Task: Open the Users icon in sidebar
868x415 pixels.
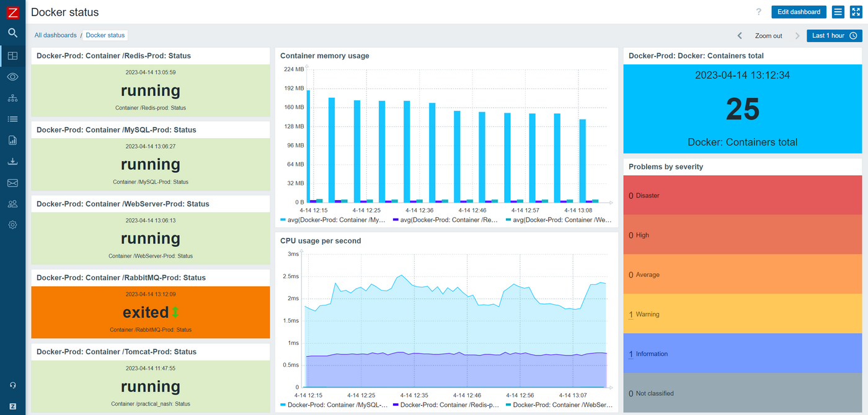Action: tap(12, 204)
